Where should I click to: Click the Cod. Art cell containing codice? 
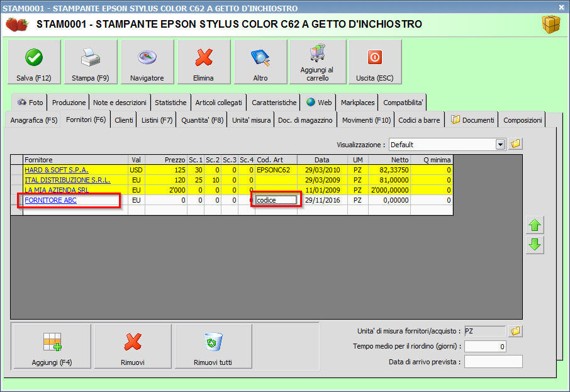pyautogui.click(x=276, y=200)
